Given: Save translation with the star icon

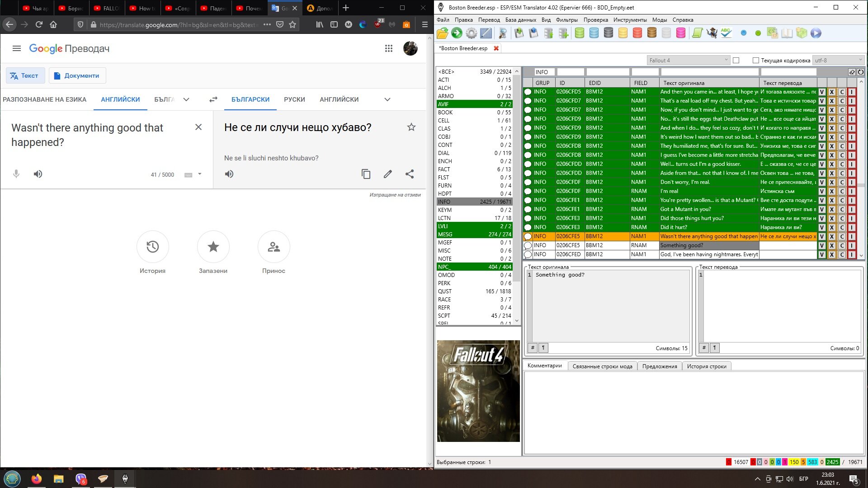Looking at the screenshot, I should click(x=411, y=127).
